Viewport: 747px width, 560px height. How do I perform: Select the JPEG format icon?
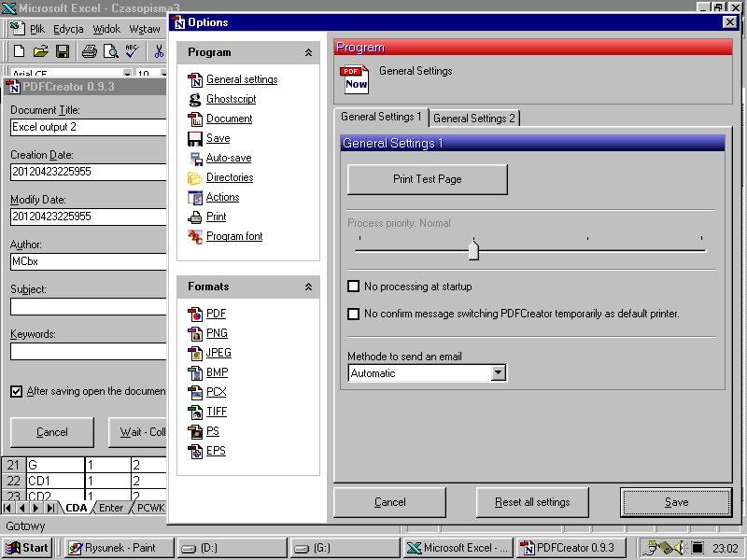(195, 353)
